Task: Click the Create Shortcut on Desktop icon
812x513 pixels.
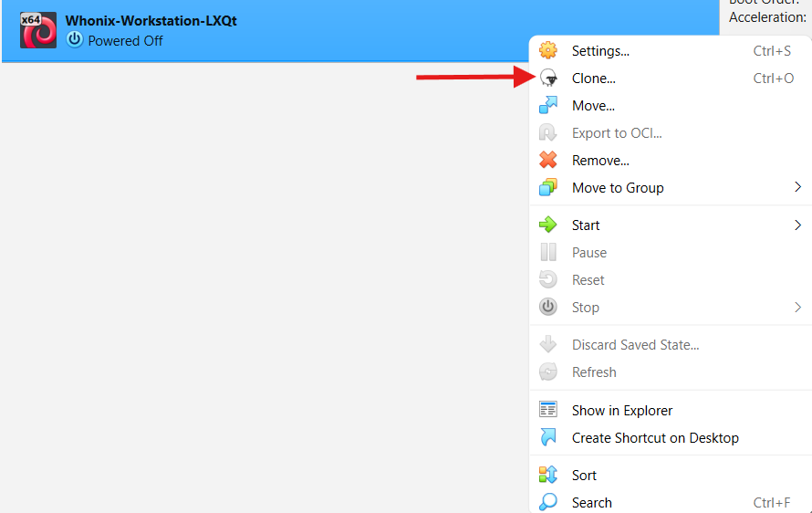Action: point(548,438)
